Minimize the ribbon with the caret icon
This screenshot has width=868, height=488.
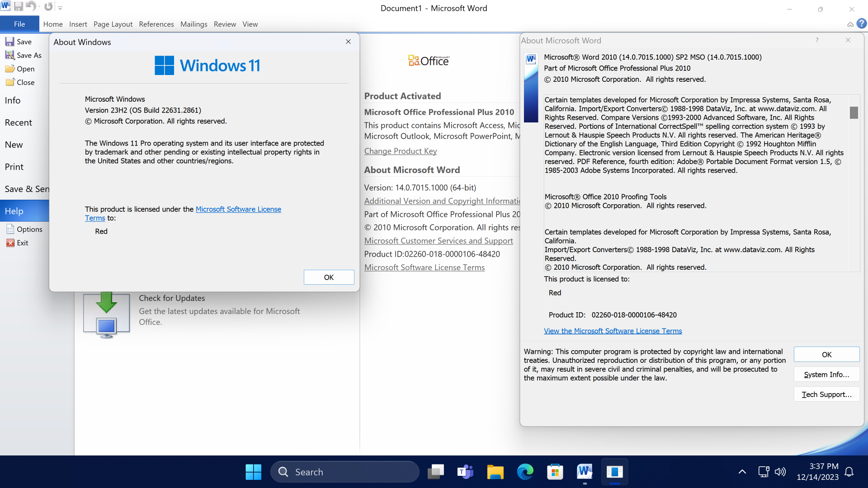coord(850,24)
